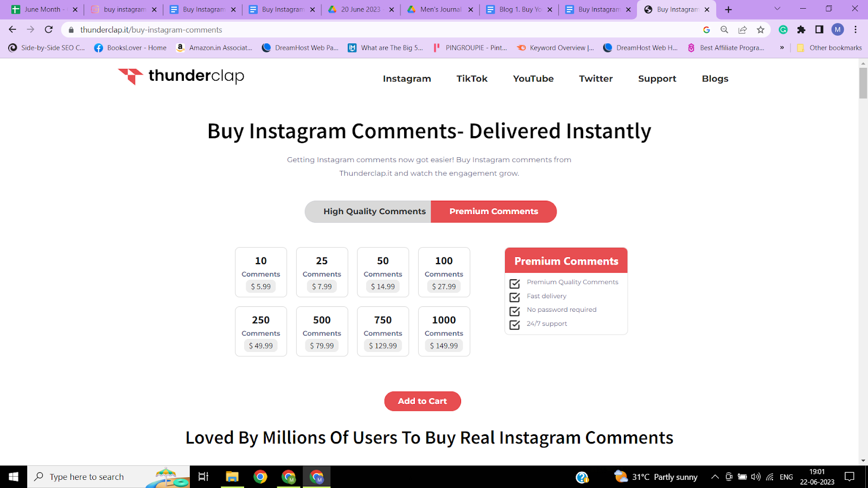This screenshot has height=488, width=868.
Task: Open the share page icon in address bar
Action: tap(743, 30)
